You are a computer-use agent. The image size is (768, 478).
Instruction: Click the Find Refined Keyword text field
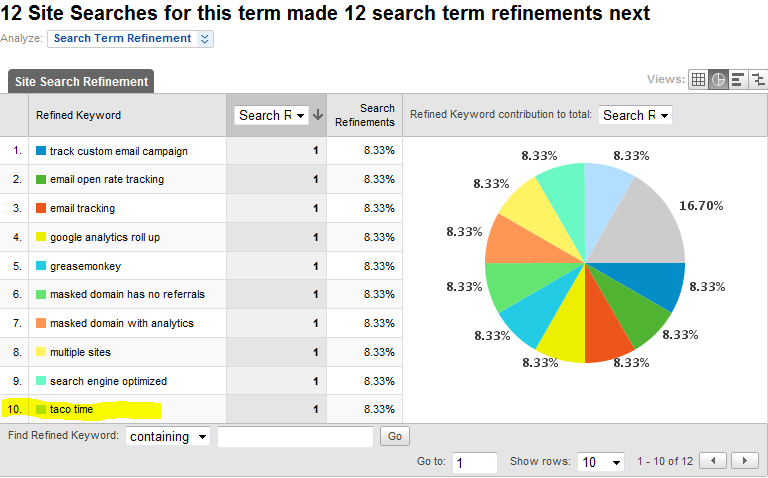coord(295,436)
